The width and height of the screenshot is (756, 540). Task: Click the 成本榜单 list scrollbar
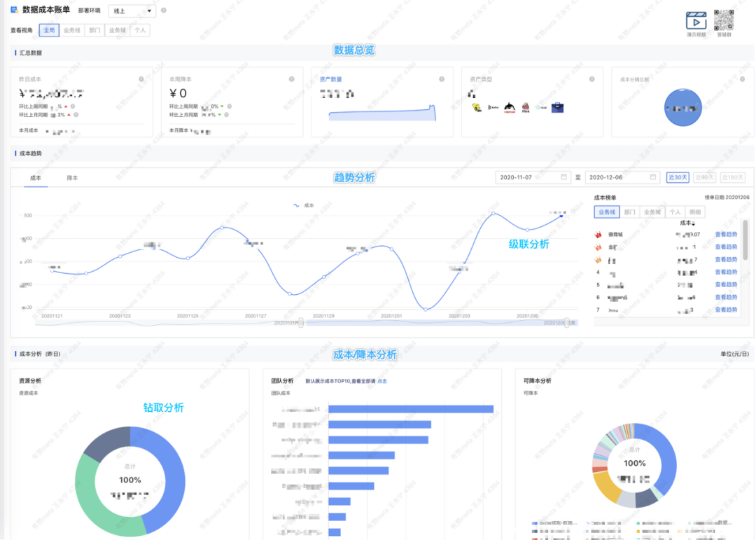click(x=746, y=242)
